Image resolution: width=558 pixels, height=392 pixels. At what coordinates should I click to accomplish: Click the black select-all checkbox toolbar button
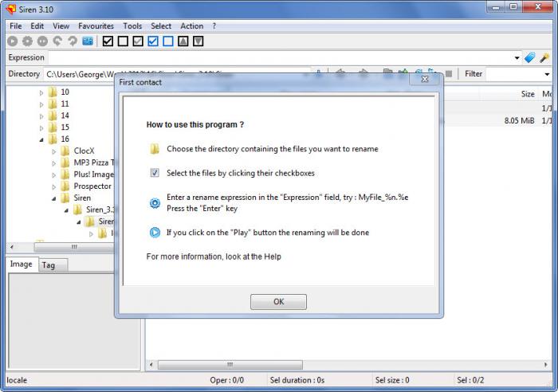click(108, 41)
